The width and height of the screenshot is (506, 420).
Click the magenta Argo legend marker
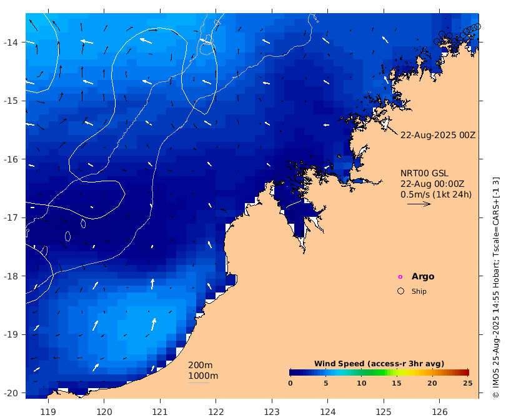400,277
